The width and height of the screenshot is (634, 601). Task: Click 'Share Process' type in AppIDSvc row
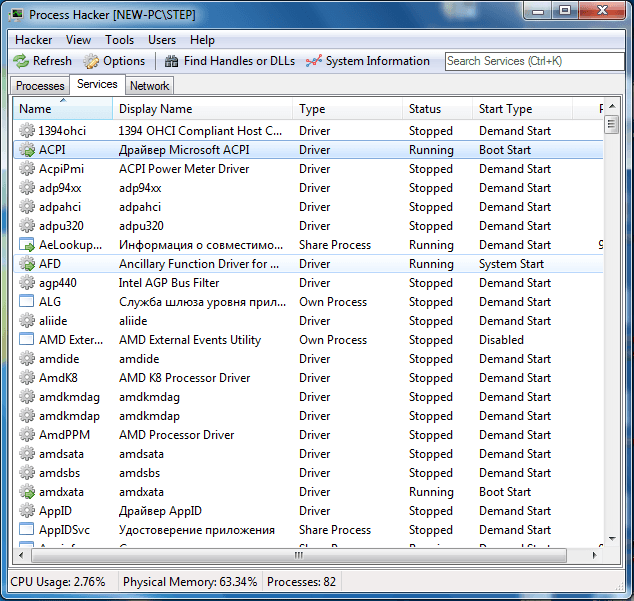click(335, 530)
